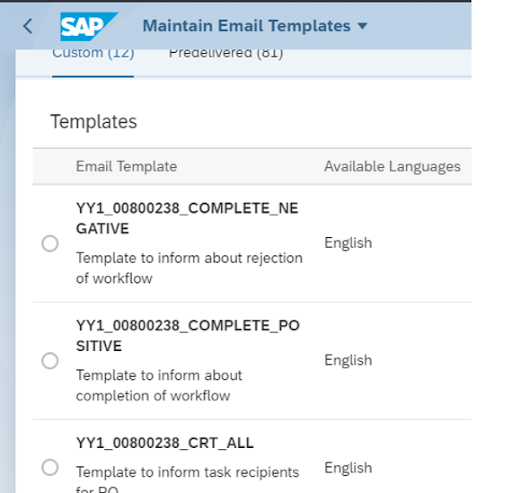The height and width of the screenshot is (493, 512).
Task: Switch to the Custom (12) tab
Action: click(93, 53)
